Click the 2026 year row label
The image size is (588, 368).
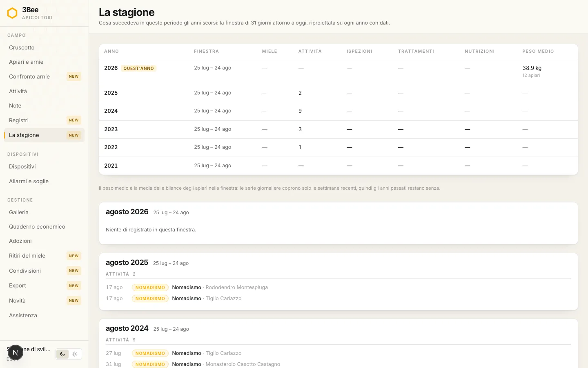click(111, 68)
